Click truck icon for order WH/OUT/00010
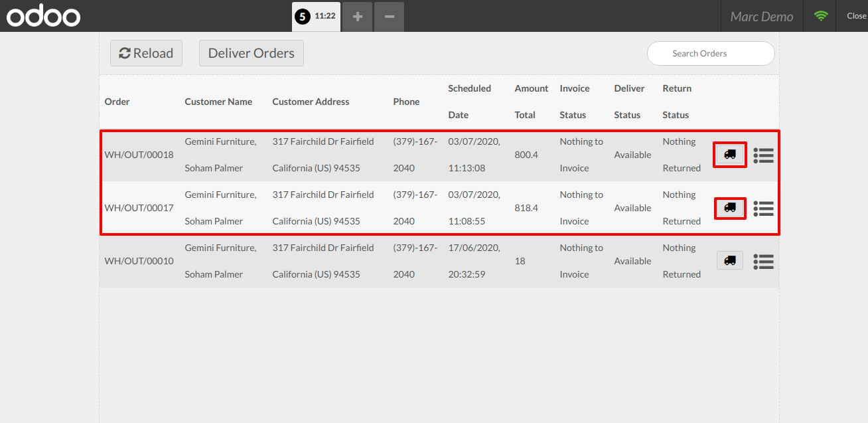 click(x=730, y=260)
